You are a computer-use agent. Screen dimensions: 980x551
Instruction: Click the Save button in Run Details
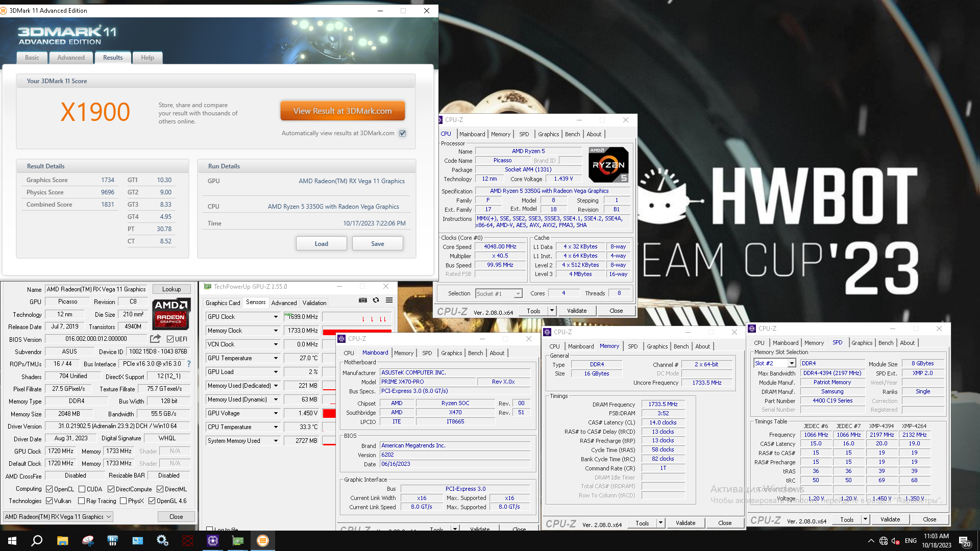[x=378, y=243]
